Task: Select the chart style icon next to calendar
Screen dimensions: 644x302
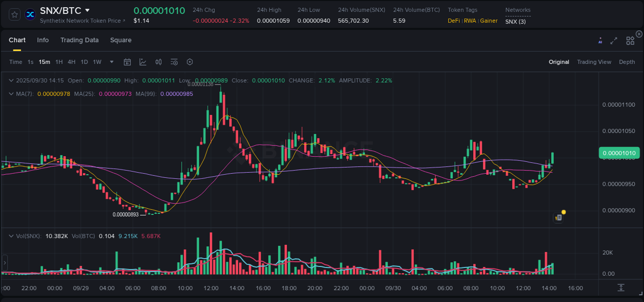Action: tap(143, 62)
